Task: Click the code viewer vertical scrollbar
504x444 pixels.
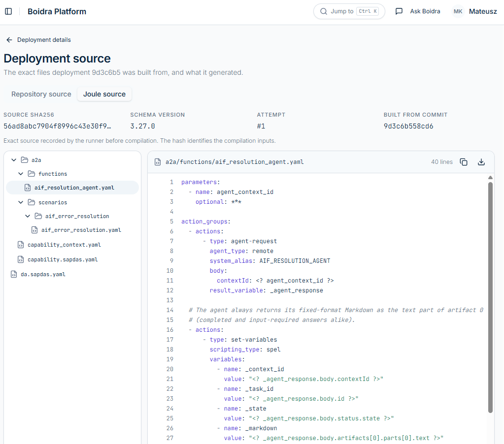Action: [490, 298]
